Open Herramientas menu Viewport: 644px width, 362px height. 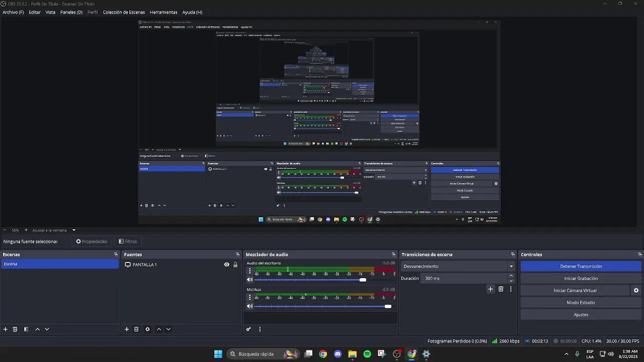[164, 12]
